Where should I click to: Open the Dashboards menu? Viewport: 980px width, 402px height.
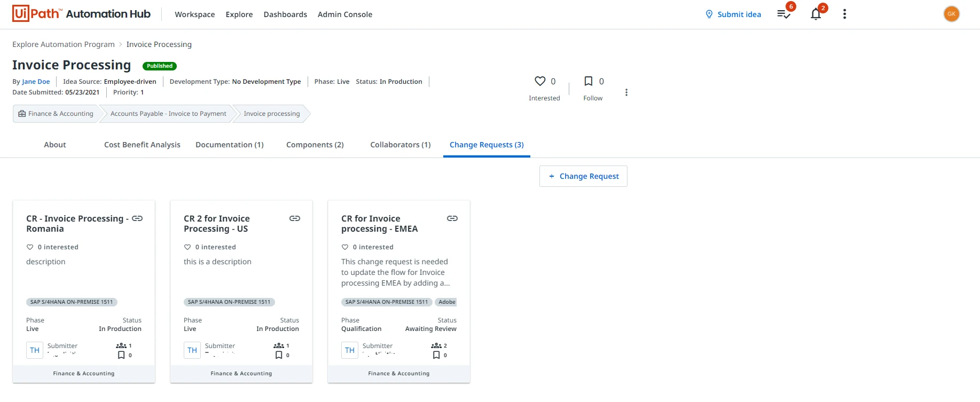click(x=285, y=14)
